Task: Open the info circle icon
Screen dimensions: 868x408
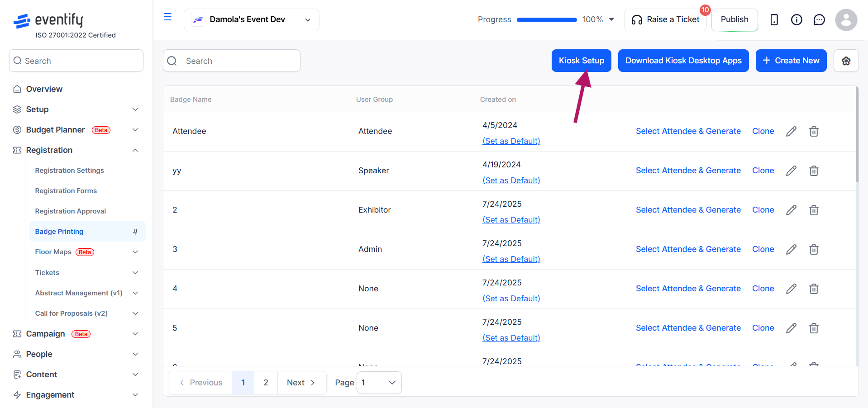Action: (796, 20)
